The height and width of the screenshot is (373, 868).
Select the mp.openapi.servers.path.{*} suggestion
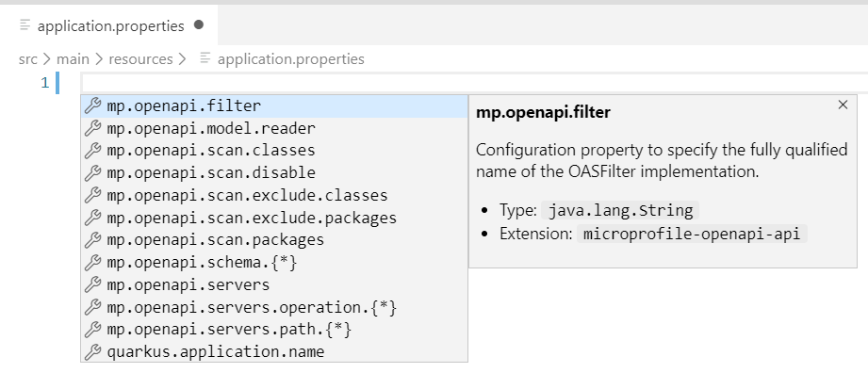point(274,330)
